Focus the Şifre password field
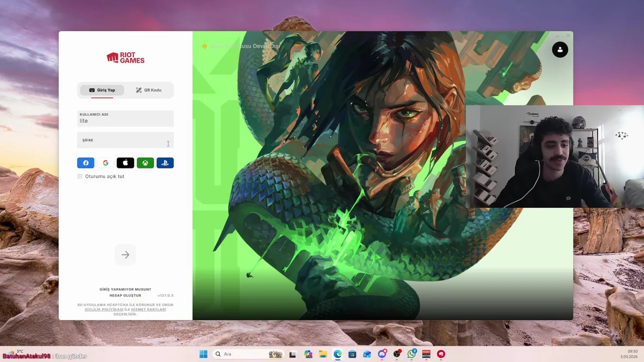 125,140
